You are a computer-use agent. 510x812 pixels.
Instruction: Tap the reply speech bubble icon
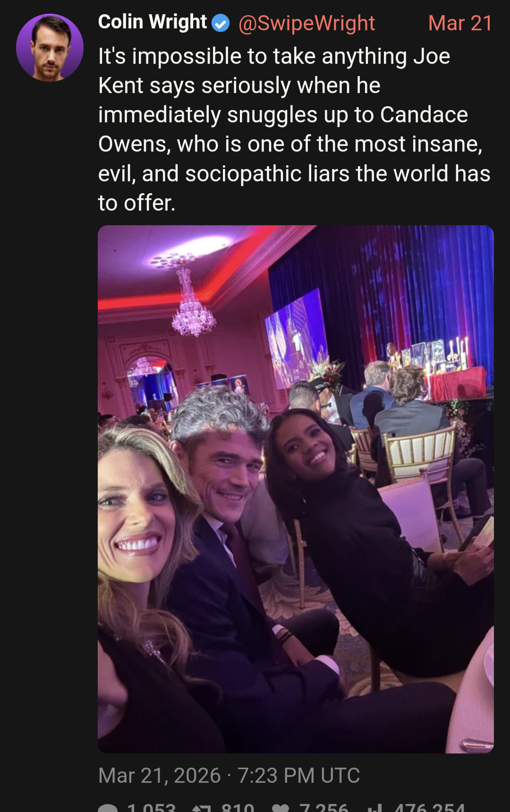(108, 807)
